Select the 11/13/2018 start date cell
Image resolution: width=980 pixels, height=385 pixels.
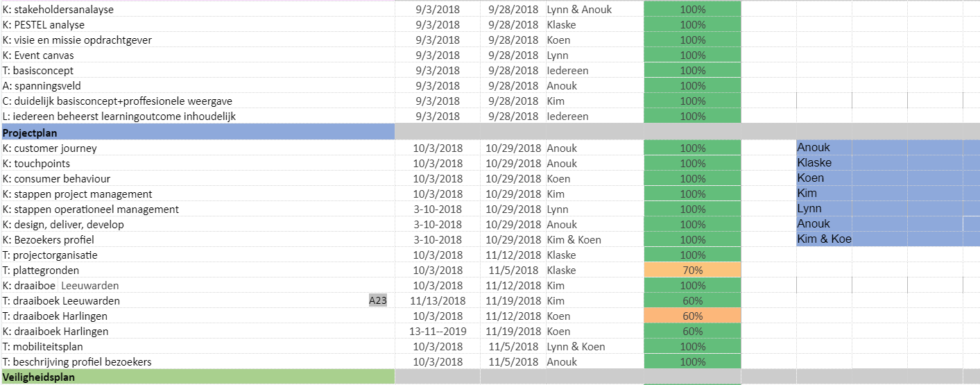coord(438,301)
